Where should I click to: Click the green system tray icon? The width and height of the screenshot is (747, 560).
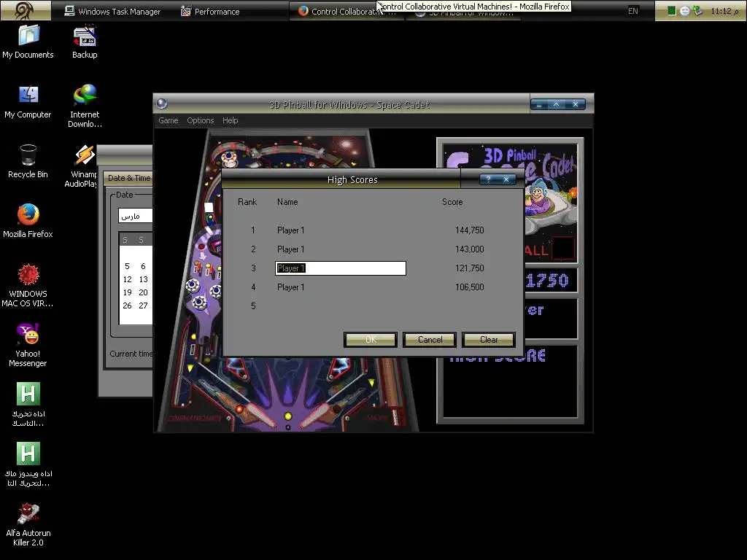coord(671,10)
